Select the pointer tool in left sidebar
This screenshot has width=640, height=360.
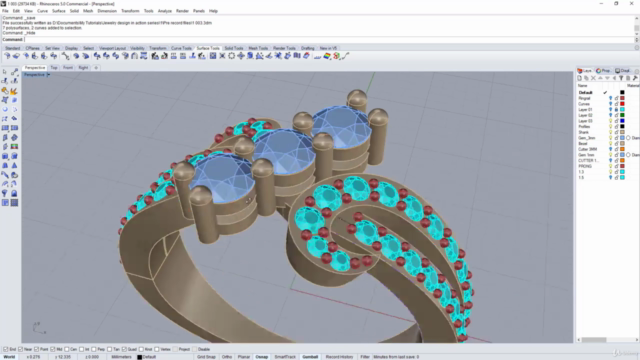pos(5,72)
